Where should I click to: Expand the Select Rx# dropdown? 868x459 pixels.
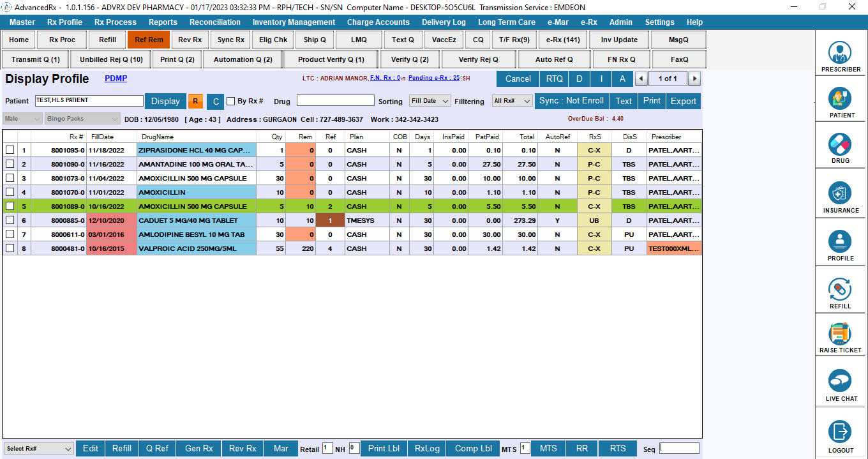[38, 449]
